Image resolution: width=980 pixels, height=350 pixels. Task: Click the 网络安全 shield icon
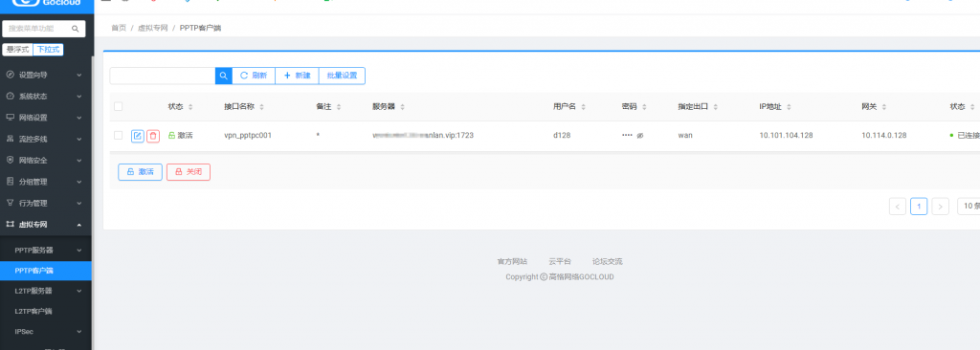(x=10, y=160)
